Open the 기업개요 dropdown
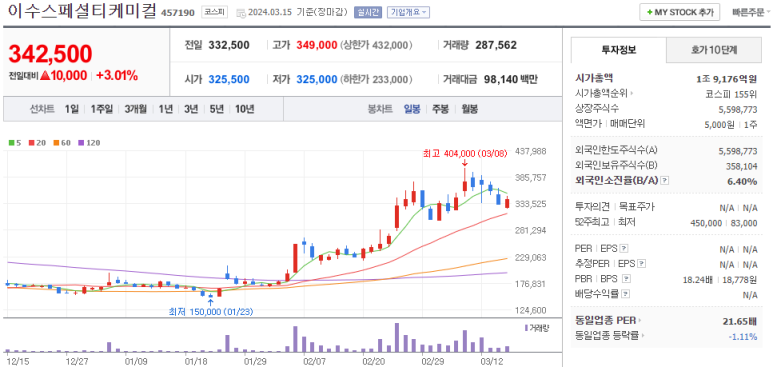 pos(408,12)
